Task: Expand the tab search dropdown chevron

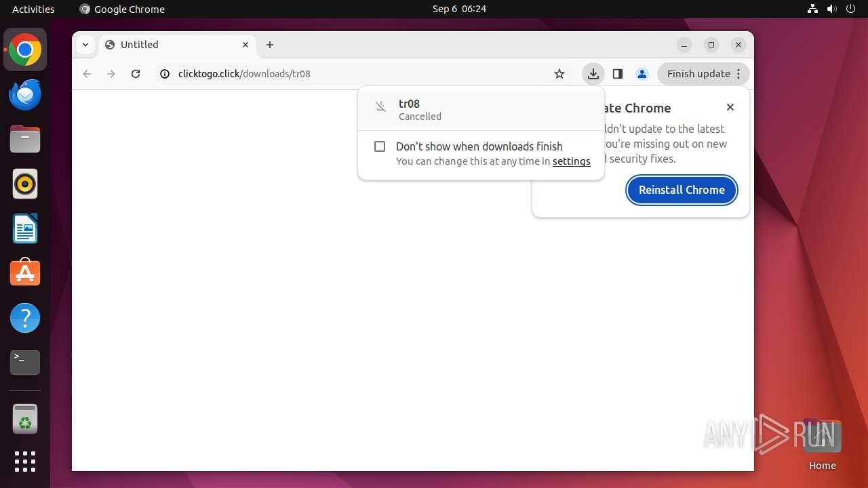Action: click(x=85, y=45)
